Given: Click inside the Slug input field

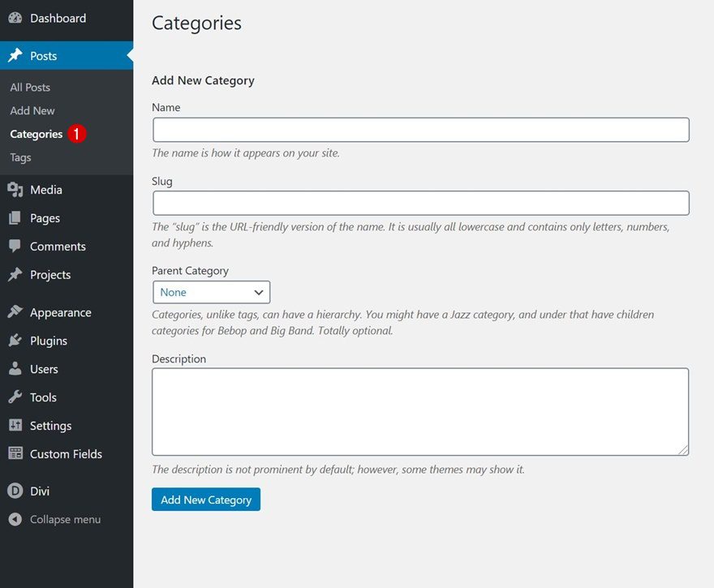Looking at the screenshot, I should click(x=419, y=203).
